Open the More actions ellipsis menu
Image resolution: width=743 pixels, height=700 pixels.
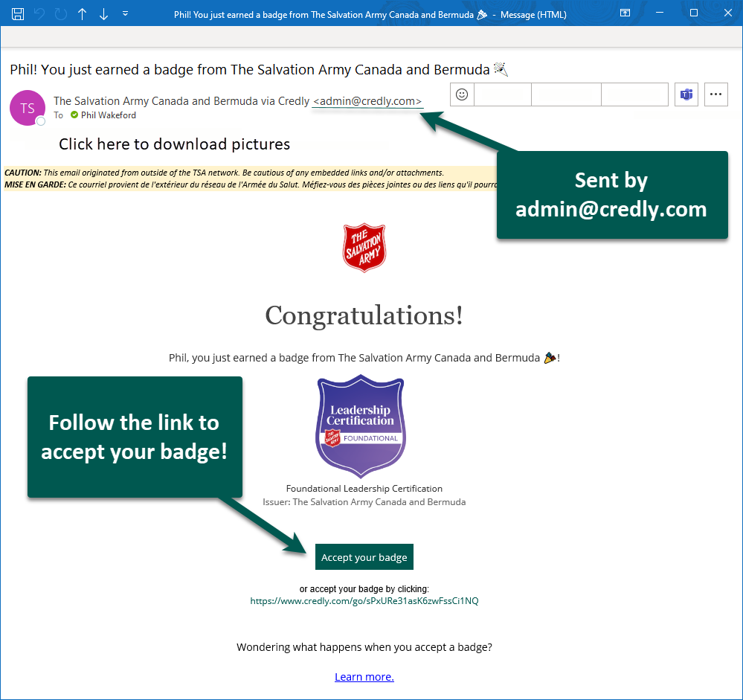click(x=716, y=94)
